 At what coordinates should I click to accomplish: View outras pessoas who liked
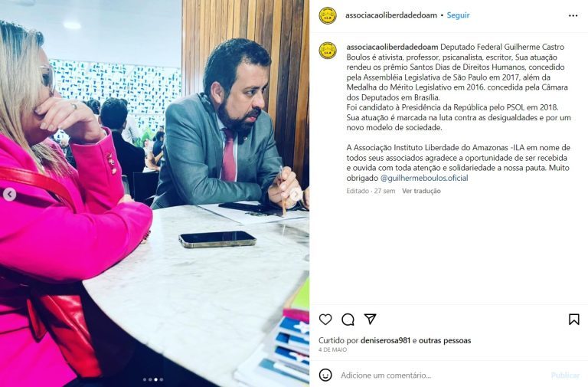[445, 340]
